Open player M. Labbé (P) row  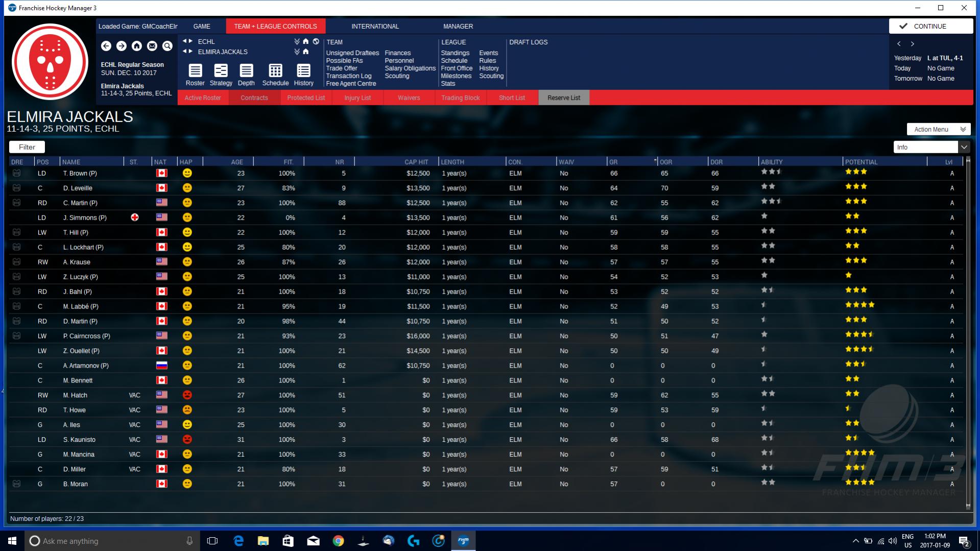[x=486, y=306]
